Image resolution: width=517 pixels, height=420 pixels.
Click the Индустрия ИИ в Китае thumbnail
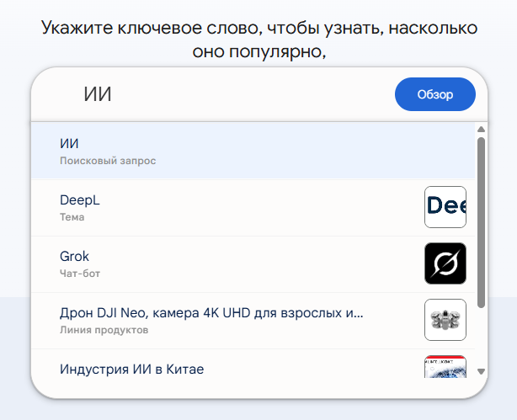tap(445, 367)
